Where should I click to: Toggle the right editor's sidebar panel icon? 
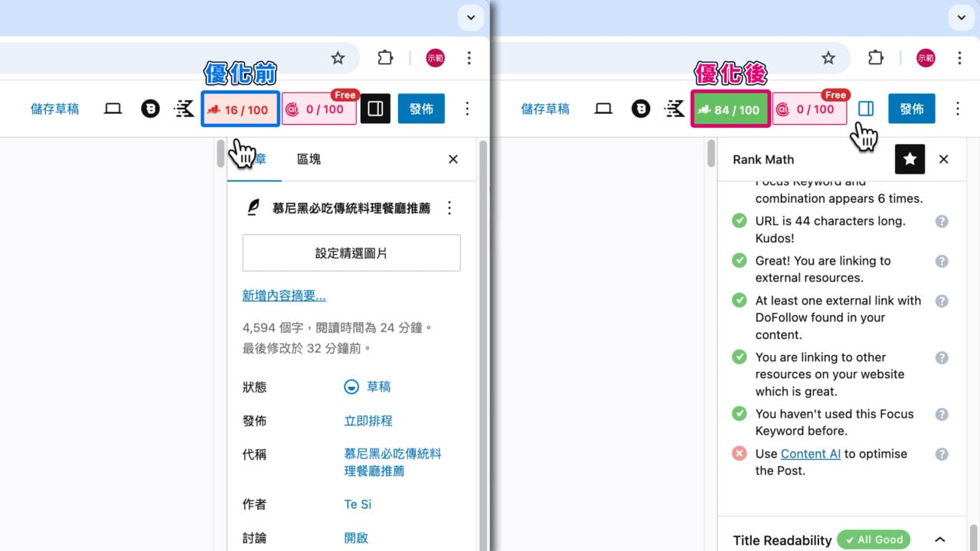pos(866,108)
